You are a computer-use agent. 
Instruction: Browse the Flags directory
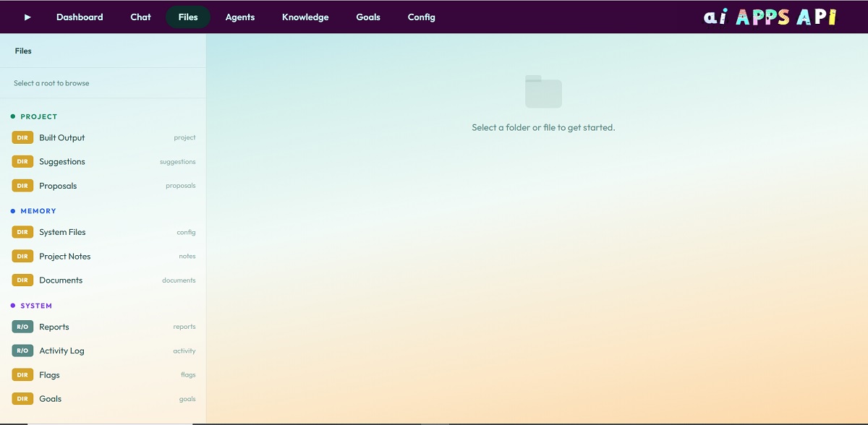103,375
